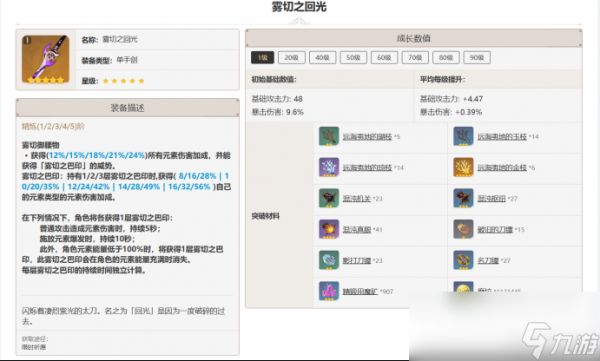Click the green 影打刀镡 handguard icon
The image size is (600, 361).
point(329,260)
